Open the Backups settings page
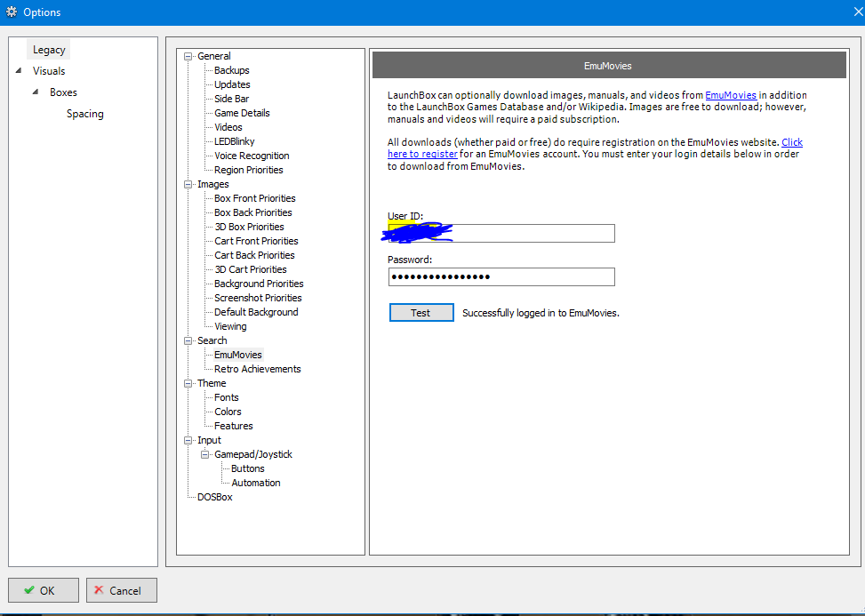 (x=232, y=70)
